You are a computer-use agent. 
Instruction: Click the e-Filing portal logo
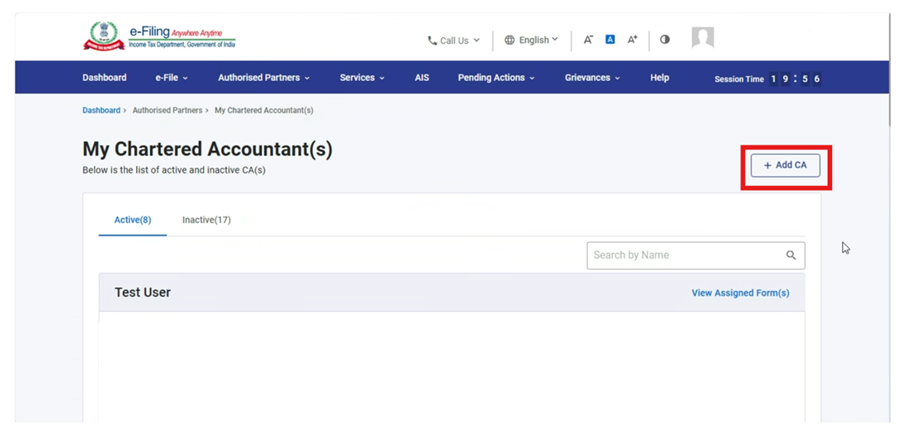[x=159, y=38]
